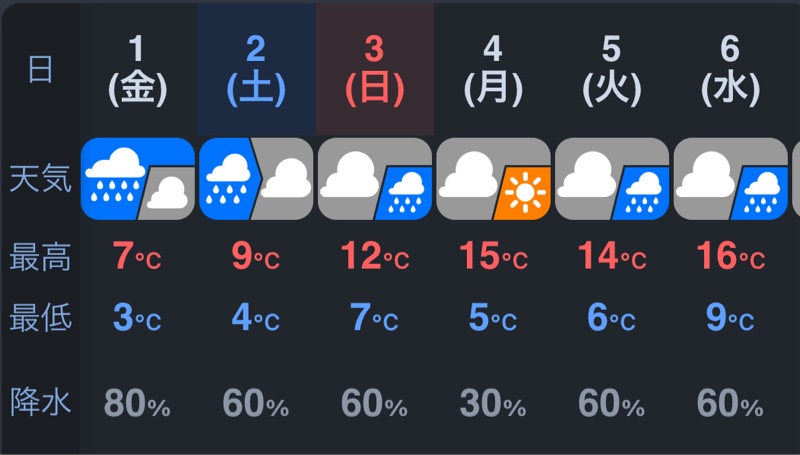800x455 pixels.
Task: Click Monday's cloudy-with-sun weather icon
Action: [493, 179]
